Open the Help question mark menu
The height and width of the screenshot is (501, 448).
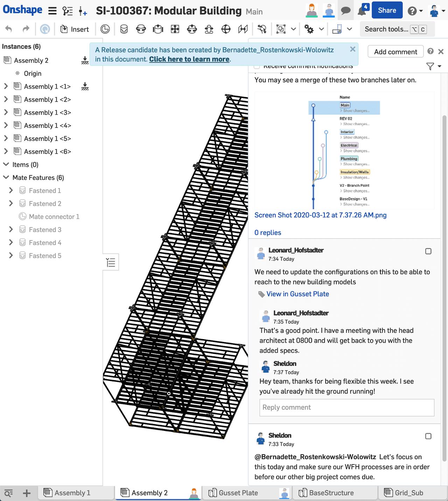pyautogui.click(x=412, y=11)
